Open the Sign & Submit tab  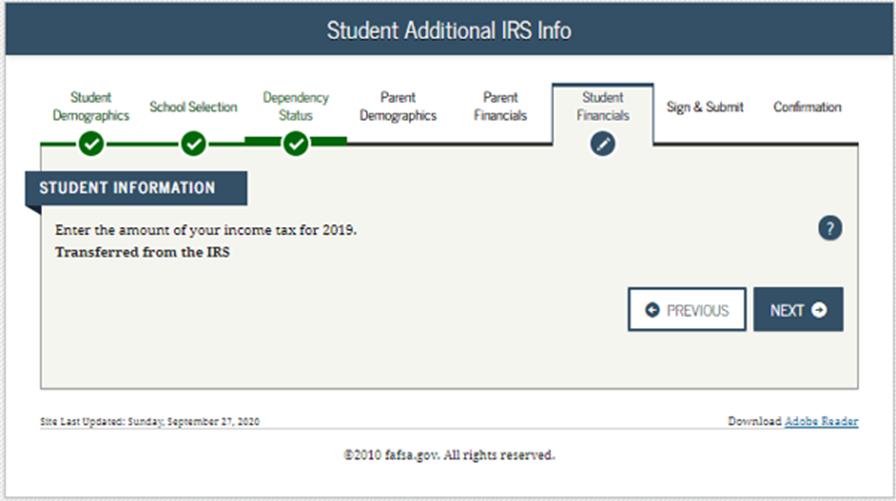point(705,107)
